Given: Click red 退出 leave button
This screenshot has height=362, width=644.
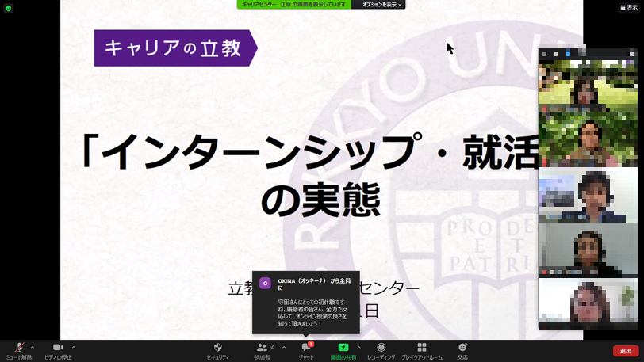Looking at the screenshot, I should (x=626, y=351).
